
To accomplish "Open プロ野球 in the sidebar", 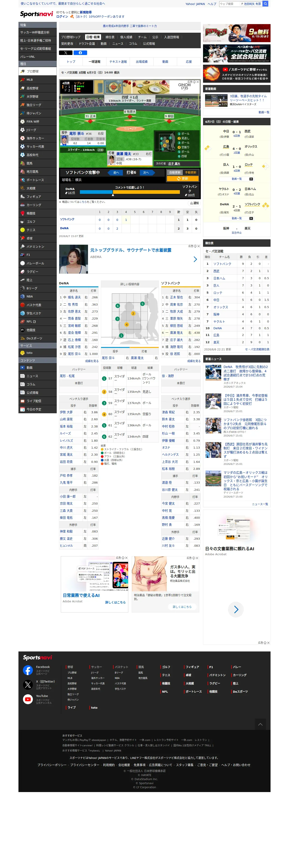I will (x=37, y=71).
